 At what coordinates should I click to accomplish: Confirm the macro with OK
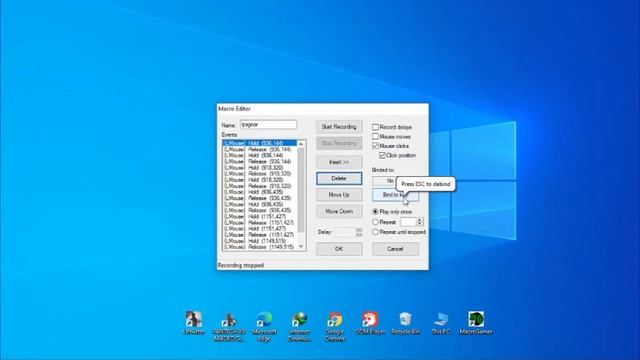339,249
